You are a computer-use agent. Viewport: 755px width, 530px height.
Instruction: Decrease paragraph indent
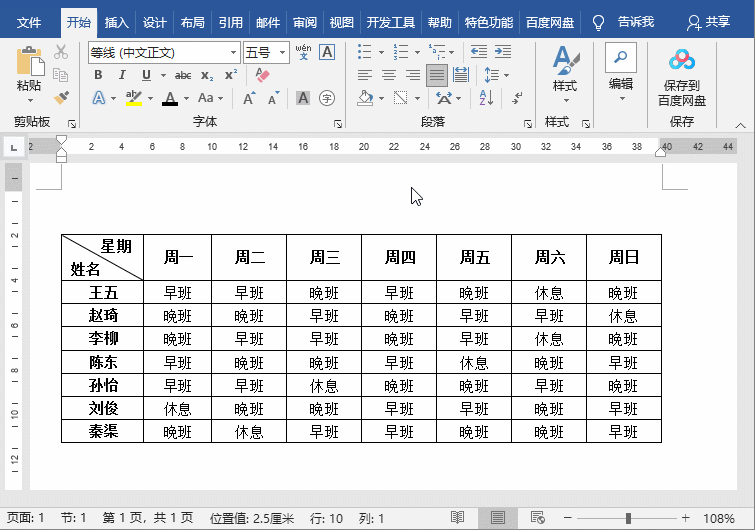pyautogui.click(x=479, y=52)
